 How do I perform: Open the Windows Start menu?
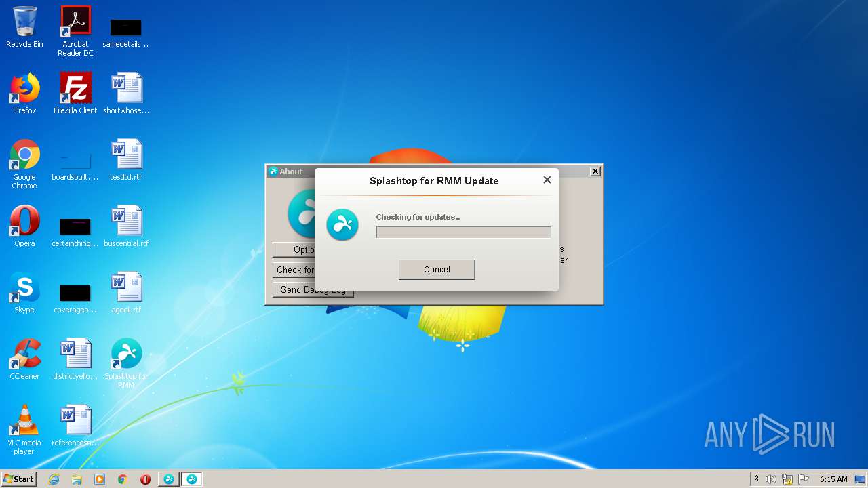[x=18, y=479]
